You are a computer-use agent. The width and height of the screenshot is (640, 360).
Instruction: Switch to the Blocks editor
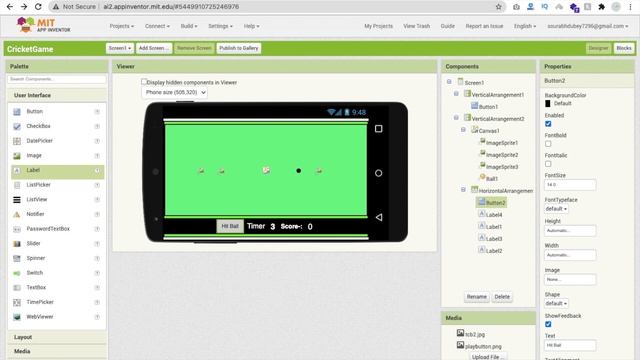point(624,48)
